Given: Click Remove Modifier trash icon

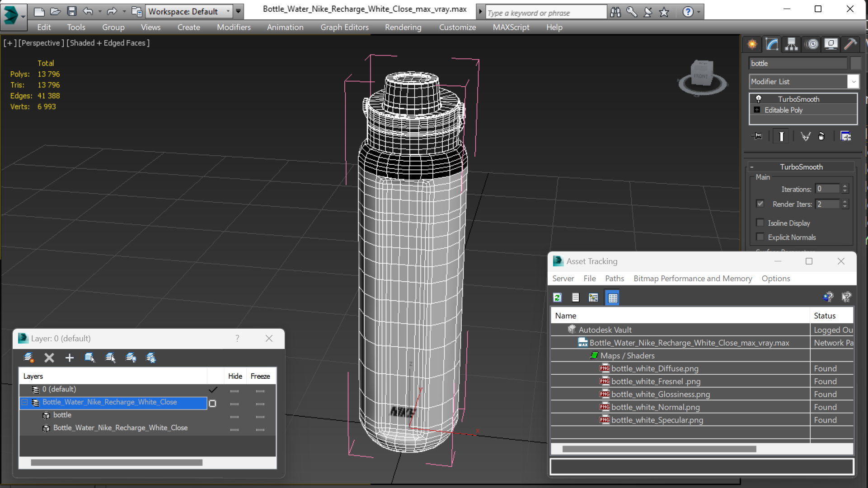Looking at the screenshot, I should pos(821,136).
